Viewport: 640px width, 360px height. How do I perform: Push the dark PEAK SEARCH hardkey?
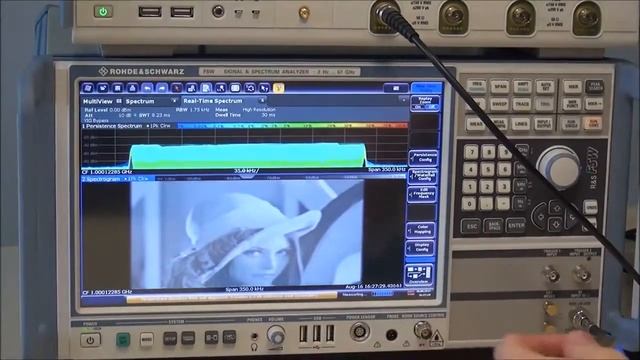(x=594, y=87)
